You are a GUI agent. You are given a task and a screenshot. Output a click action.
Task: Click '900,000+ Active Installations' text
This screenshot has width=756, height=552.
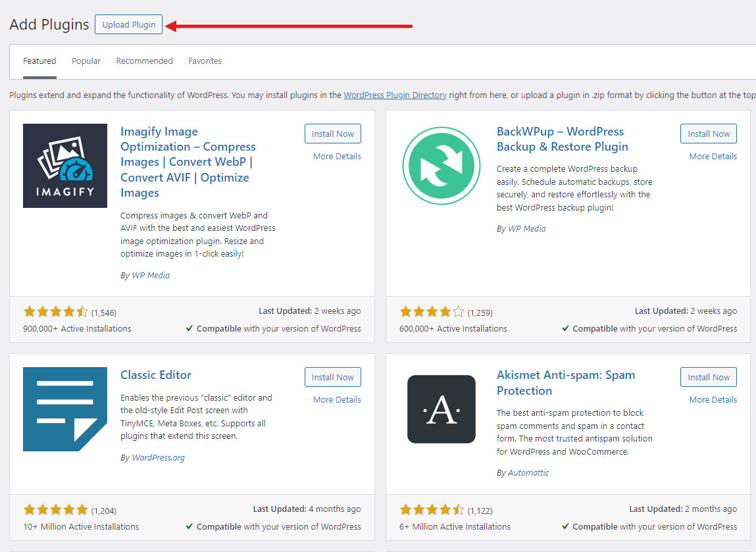coord(77,328)
